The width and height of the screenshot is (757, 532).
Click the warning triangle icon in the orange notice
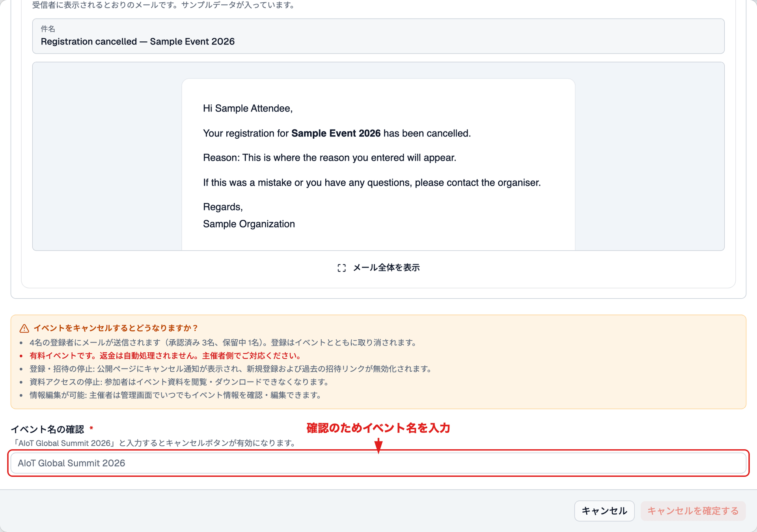point(24,328)
